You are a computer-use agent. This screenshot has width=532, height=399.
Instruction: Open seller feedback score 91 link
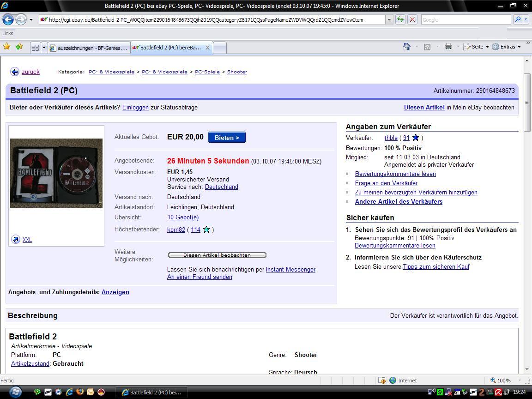(x=406, y=138)
